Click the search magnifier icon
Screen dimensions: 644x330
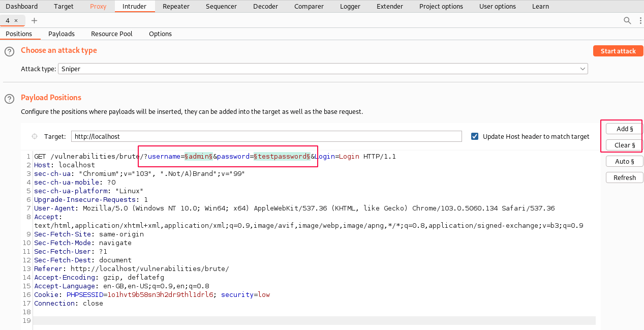point(627,20)
